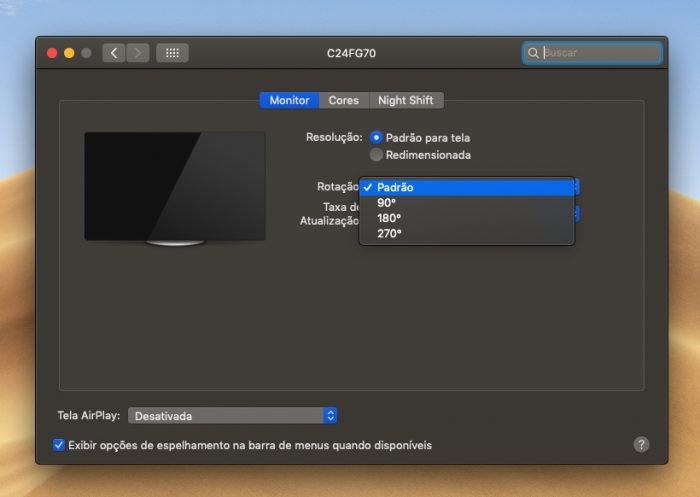Open help with the question mark button
This screenshot has width=700, height=497.
click(x=641, y=444)
